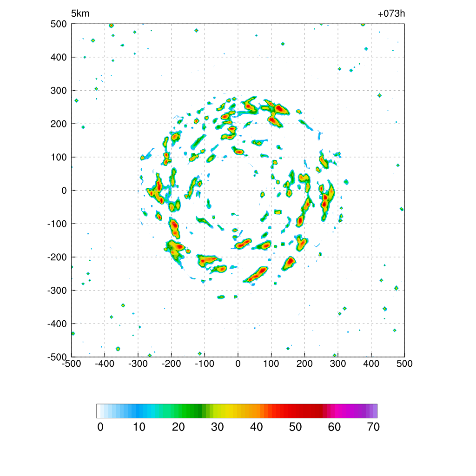Click the vertical axis top tick label "500"
The image size is (476, 476).
click(x=59, y=24)
